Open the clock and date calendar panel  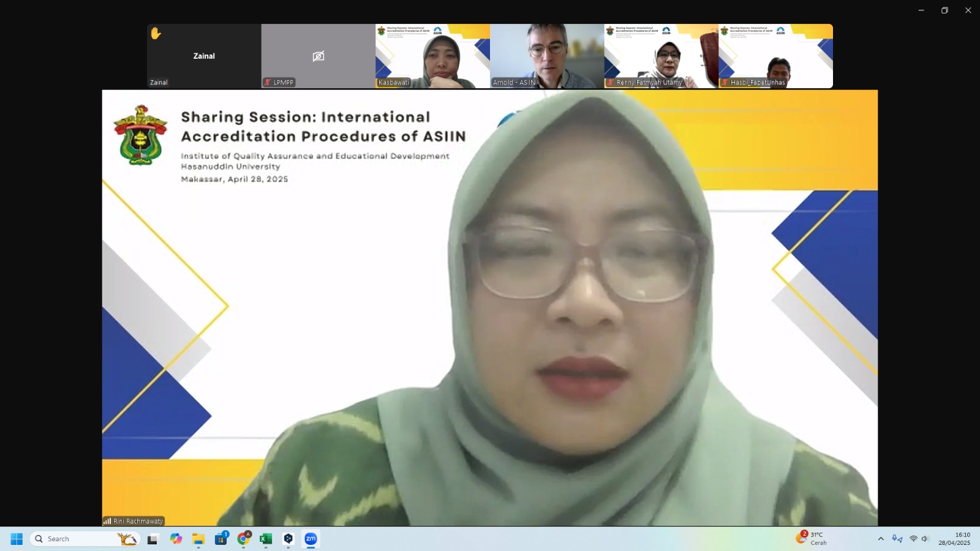[x=954, y=539]
